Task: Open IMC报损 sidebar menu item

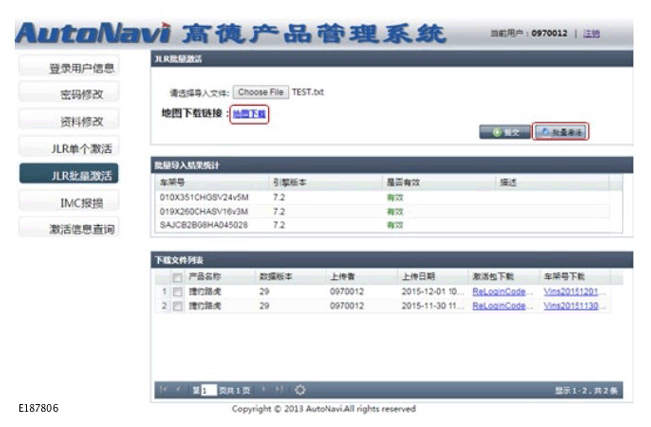Action: point(69,202)
